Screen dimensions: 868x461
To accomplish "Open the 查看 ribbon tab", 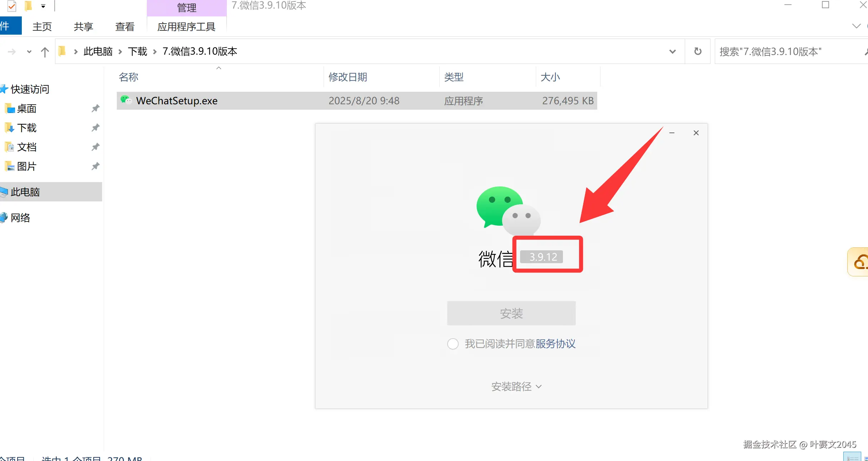I will 125,27.
